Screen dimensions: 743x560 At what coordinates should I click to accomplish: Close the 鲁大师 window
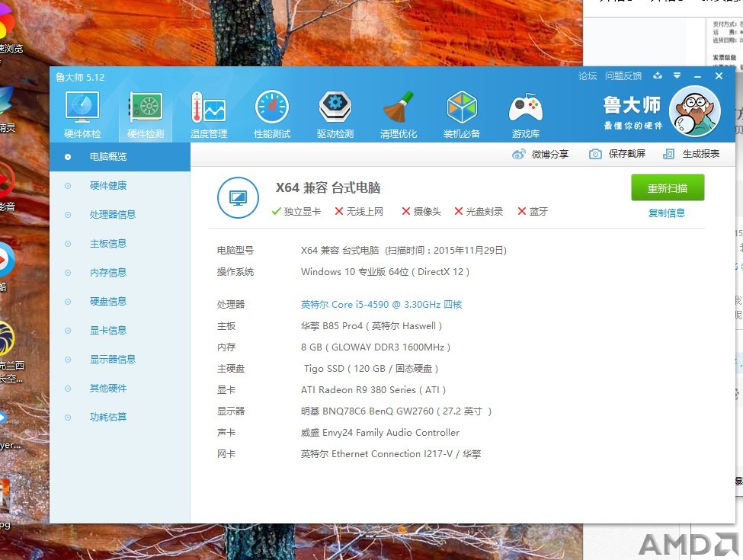pos(719,75)
